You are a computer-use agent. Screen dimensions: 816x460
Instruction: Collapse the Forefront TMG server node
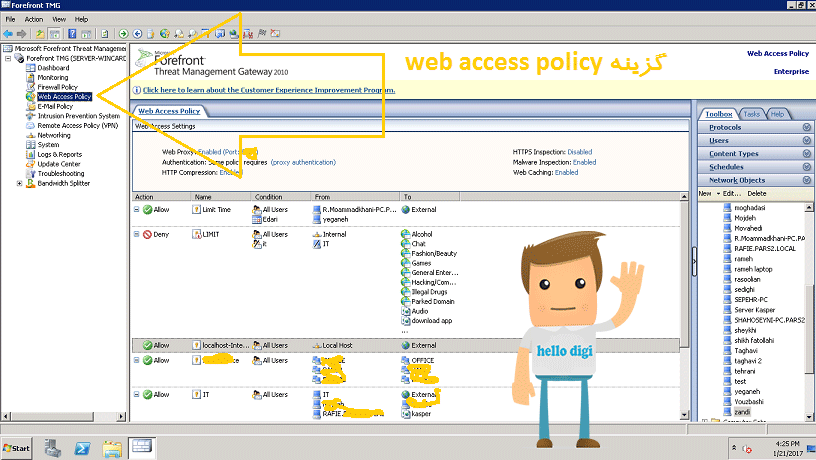coord(8,58)
